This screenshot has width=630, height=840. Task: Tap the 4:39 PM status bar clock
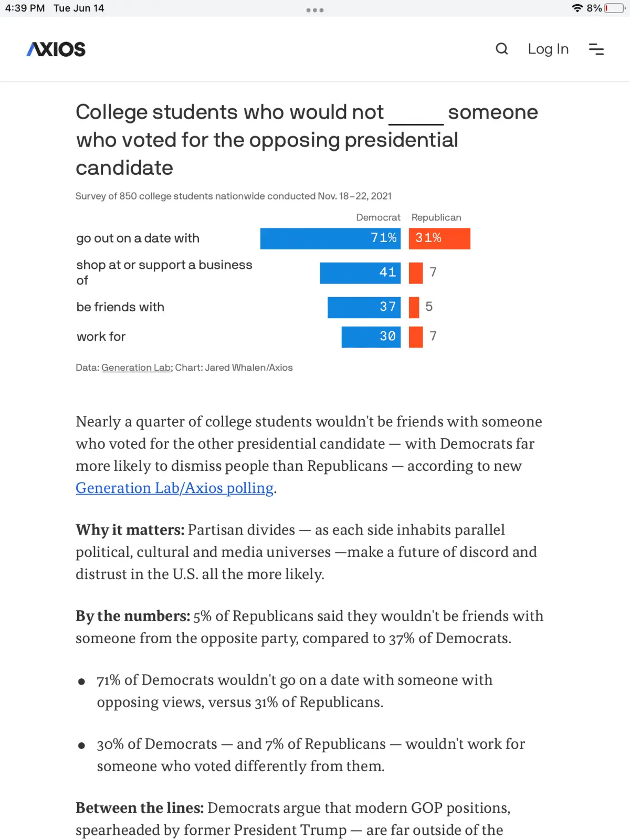pyautogui.click(x=25, y=8)
